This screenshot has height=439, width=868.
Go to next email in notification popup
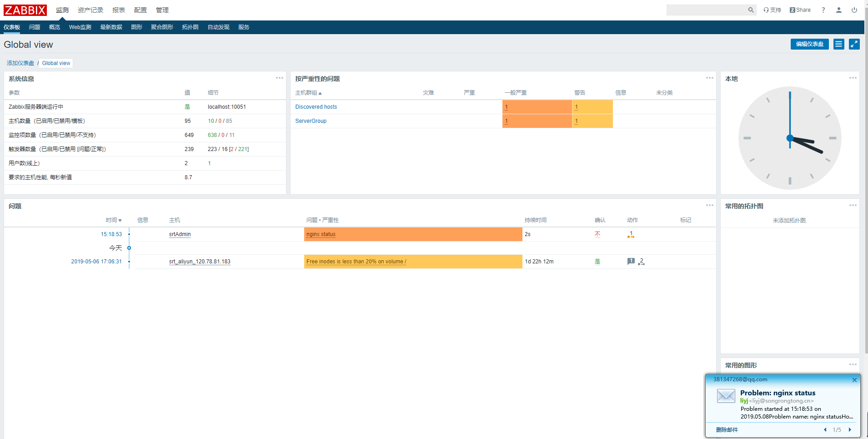click(x=849, y=429)
